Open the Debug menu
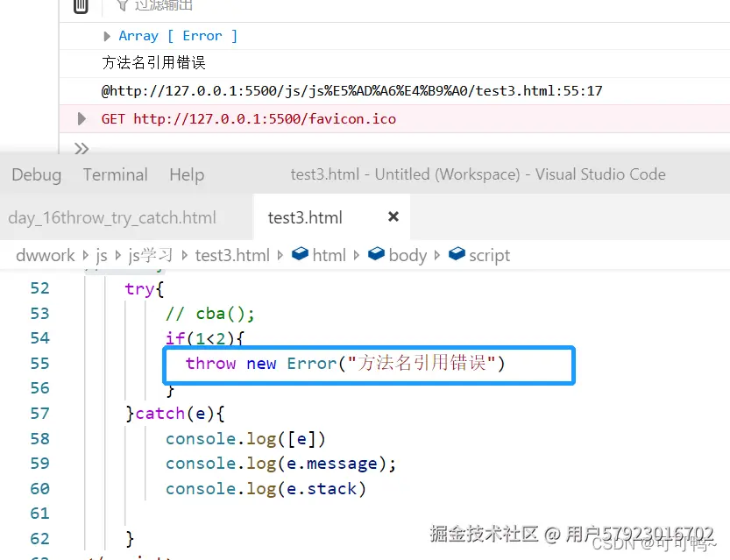This screenshot has height=560, width=730. coord(36,174)
